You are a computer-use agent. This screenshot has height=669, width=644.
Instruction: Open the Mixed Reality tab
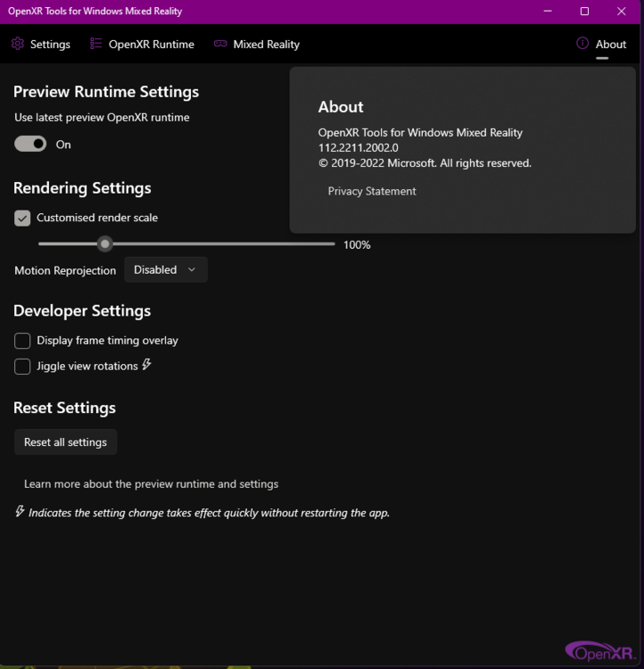[266, 44]
